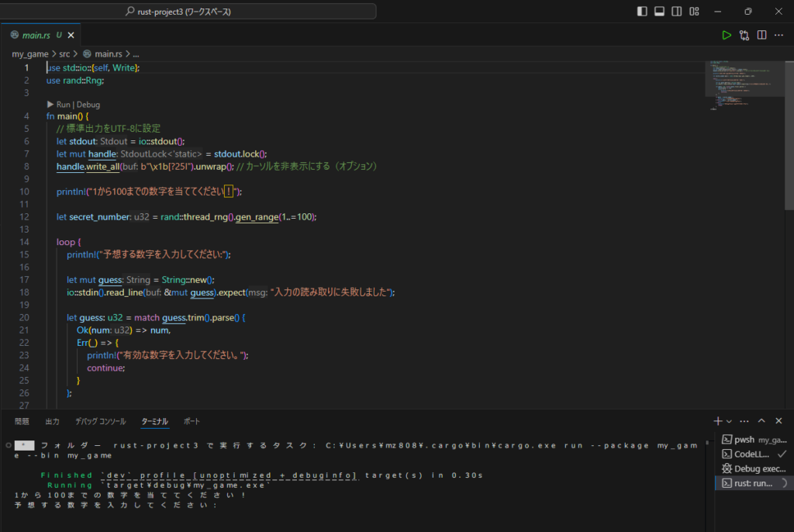Click the code minimap preview
The image size is (794, 532).
click(744, 85)
